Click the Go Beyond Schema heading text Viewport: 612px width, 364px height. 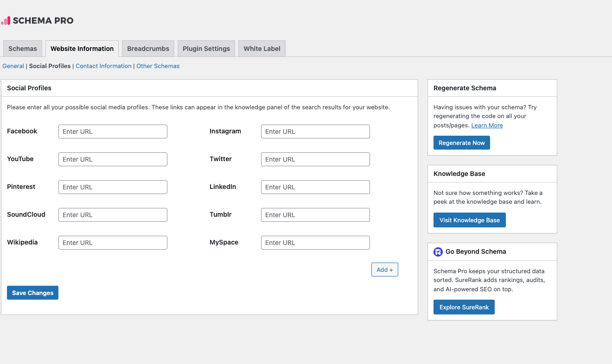click(x=476, y=251)
